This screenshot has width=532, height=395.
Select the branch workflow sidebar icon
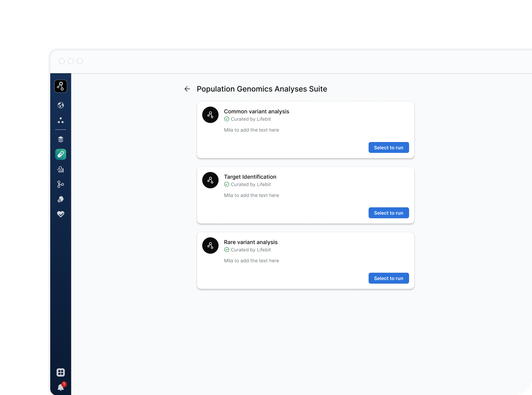click(x=61, y=184)
